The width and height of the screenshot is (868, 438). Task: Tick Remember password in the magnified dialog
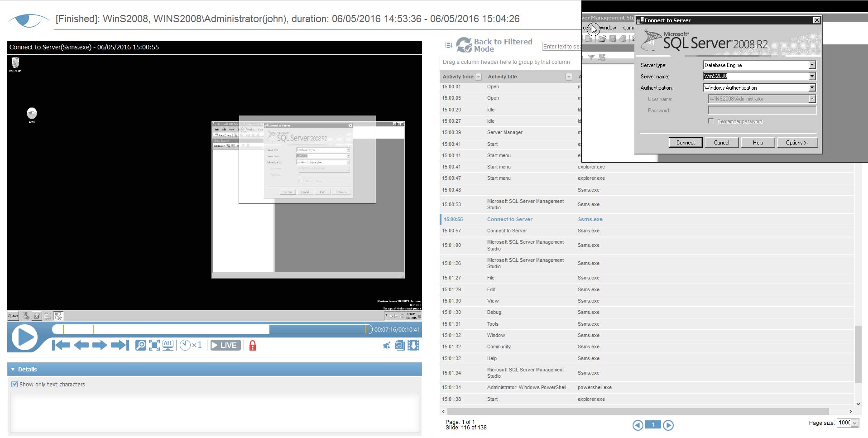pyautogui.click(x=711, y=121)
